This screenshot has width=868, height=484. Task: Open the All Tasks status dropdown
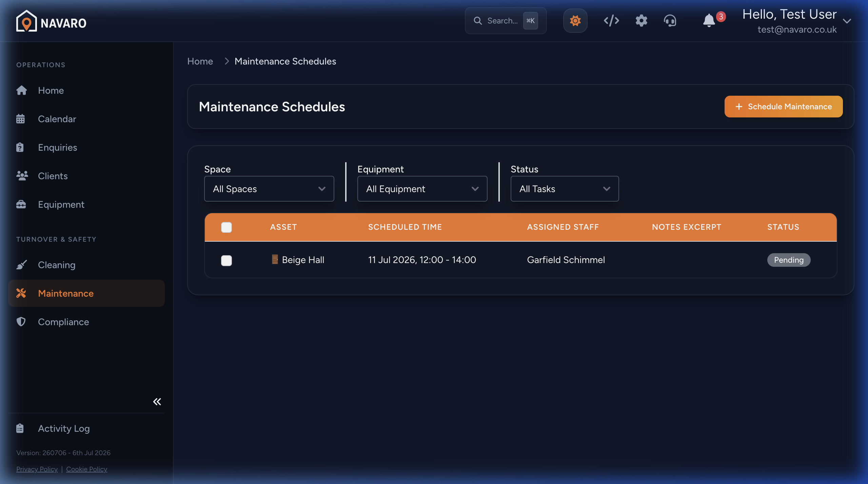(565, 189)
